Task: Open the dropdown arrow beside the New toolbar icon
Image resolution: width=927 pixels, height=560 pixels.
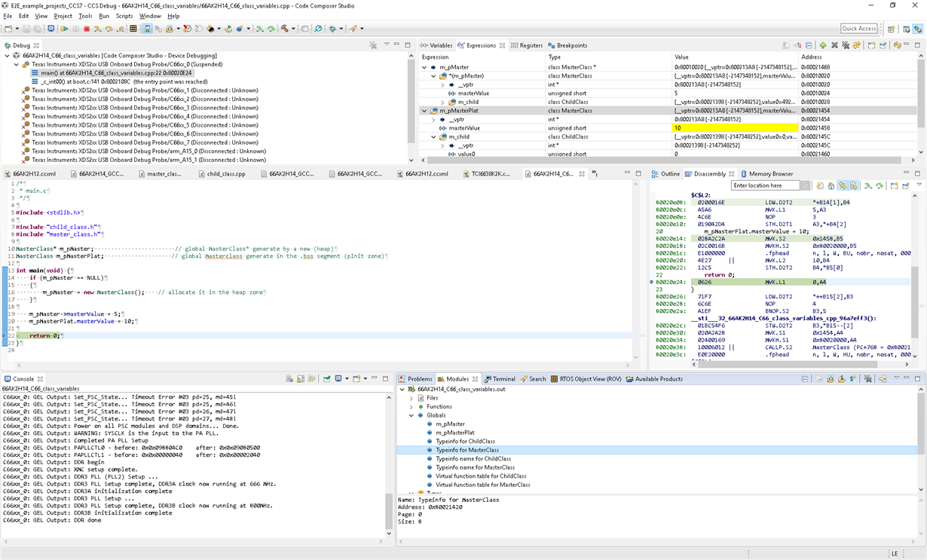Action: [17, 29]
